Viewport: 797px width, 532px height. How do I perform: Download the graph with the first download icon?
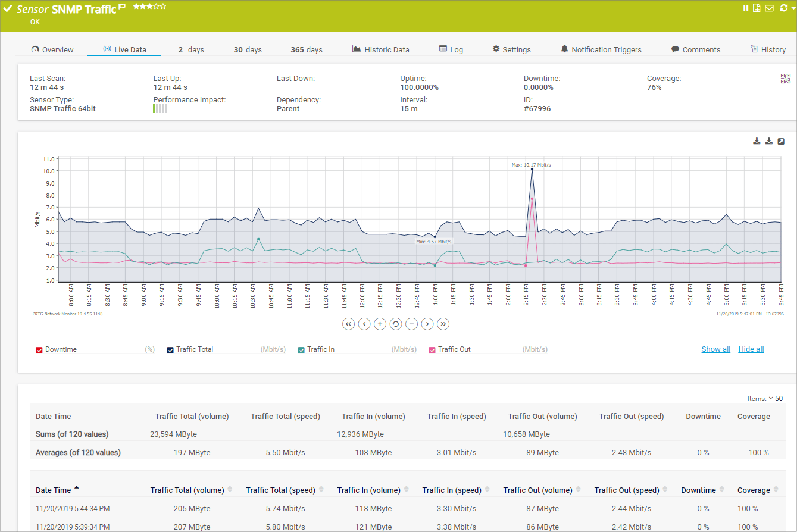click(757, 141)
